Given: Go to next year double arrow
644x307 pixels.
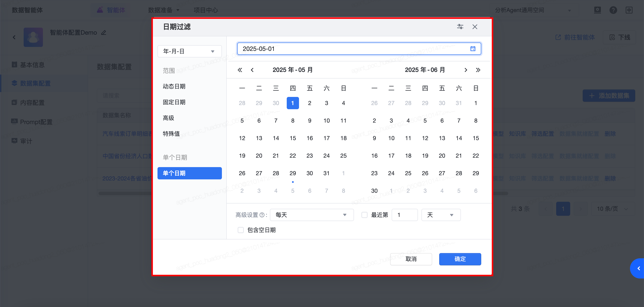Looking at the screenshot, I should click(x=478, y=70).
